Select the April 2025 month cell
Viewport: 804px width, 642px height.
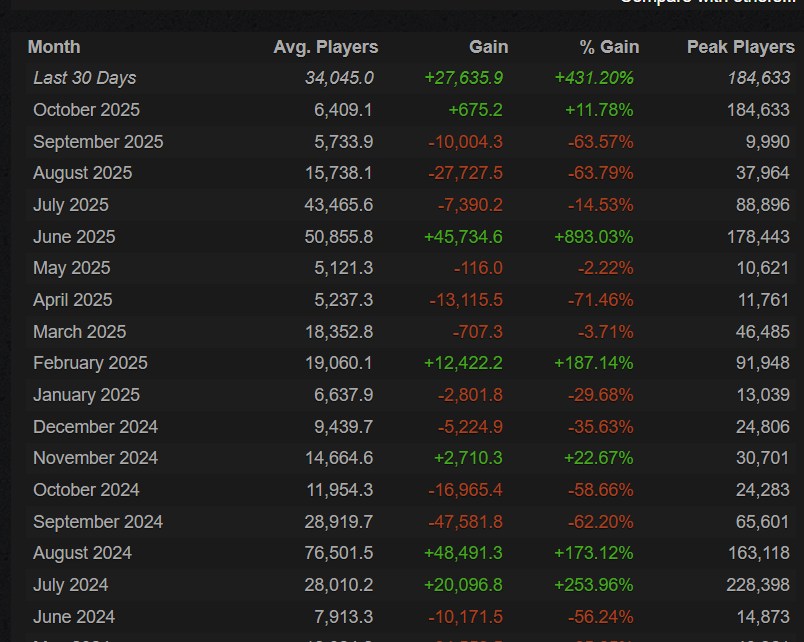tap(72, 299)
